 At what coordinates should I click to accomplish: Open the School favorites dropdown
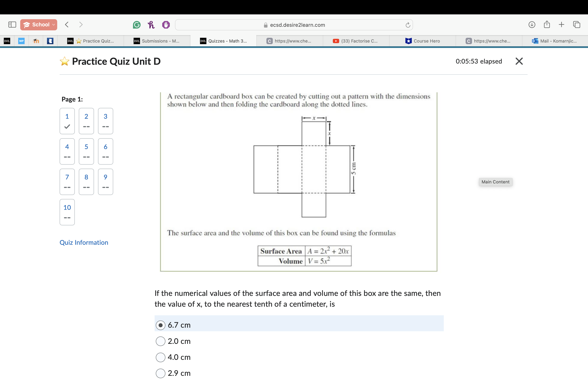[x=39, y=24]
